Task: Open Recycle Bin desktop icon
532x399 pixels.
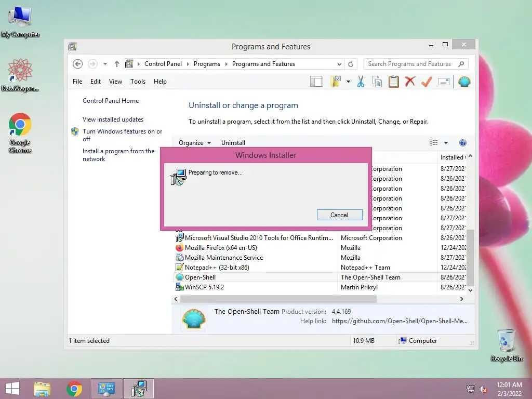Action: coord(506,345)
